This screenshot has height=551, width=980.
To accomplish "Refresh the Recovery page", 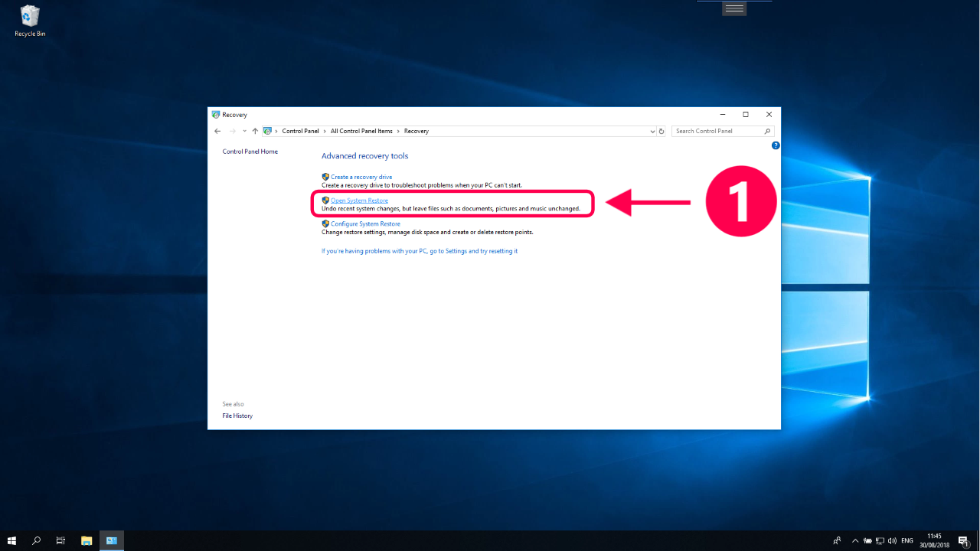I will pyautogui.click(x=661, y=131).
